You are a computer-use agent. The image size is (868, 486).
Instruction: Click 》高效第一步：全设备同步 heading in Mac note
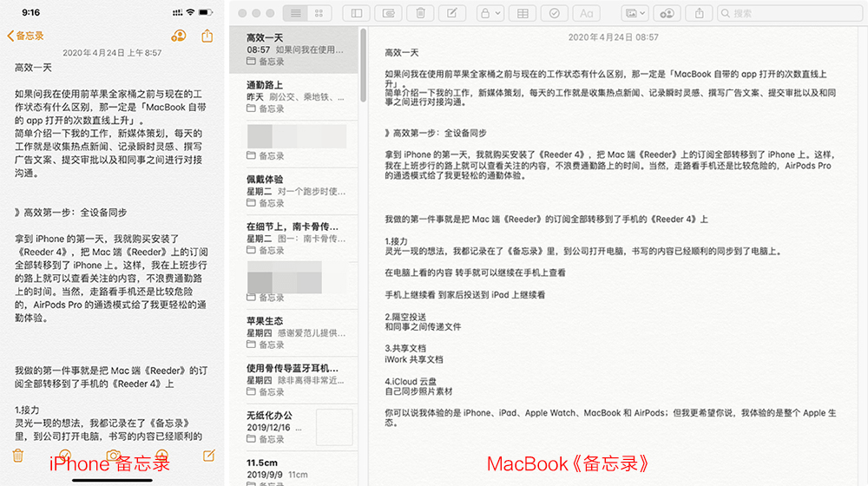[436, 133]
